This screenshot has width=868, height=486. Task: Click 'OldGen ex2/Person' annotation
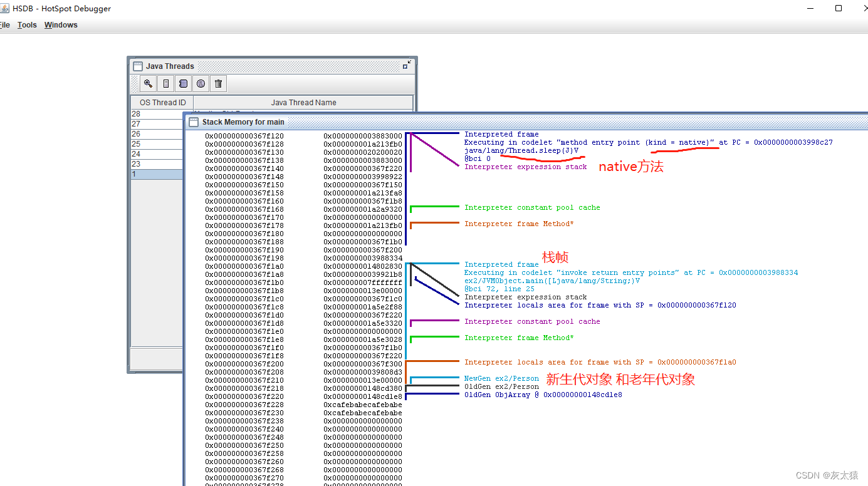point(501,386)
